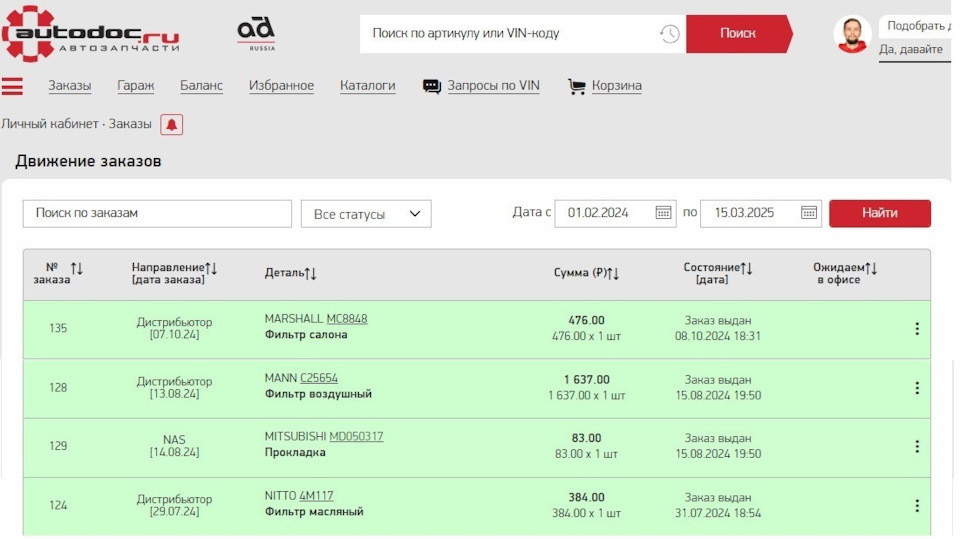Click the red Поиск button

point(738,34)
